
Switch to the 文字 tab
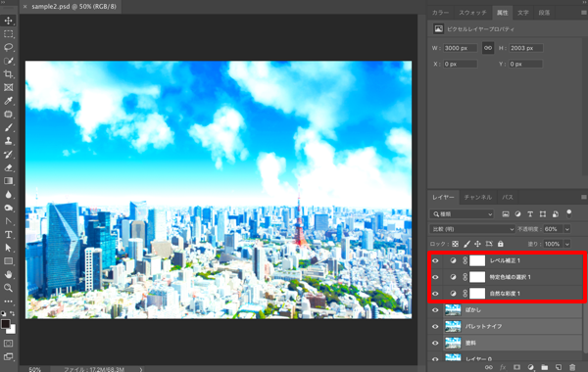click(x=522, y=13)
